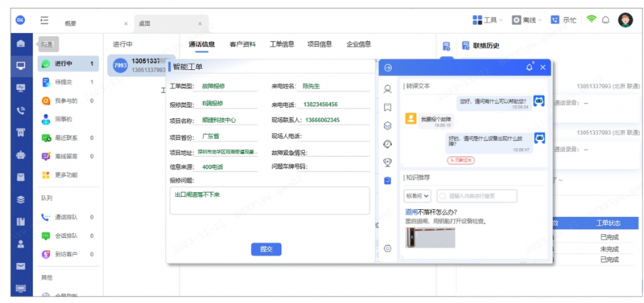Open the 工具 dropdown in top bar
Screen dimensions: 644x303
click(488, 19)
